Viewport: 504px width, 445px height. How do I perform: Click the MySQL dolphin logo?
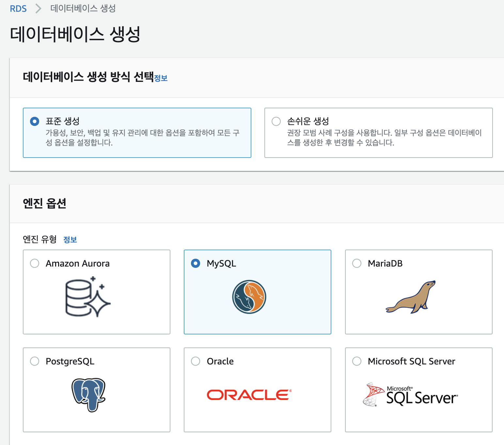pos(249,297)
